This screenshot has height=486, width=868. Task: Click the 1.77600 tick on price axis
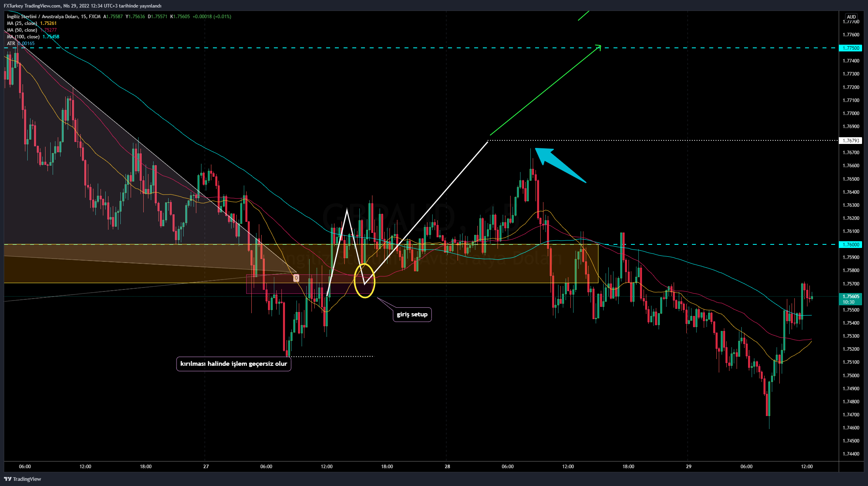pos(851,35)
